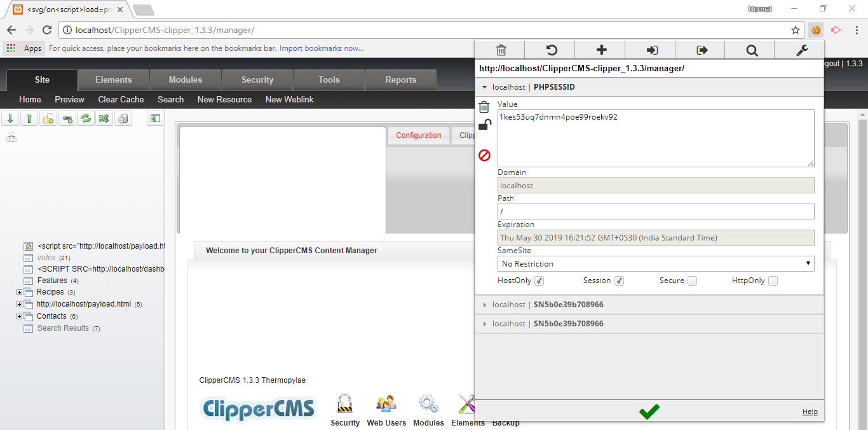868x430 pixels.
Task: Collapse the localhost PHPSESSID cookie section
Action: coord(649,87)
